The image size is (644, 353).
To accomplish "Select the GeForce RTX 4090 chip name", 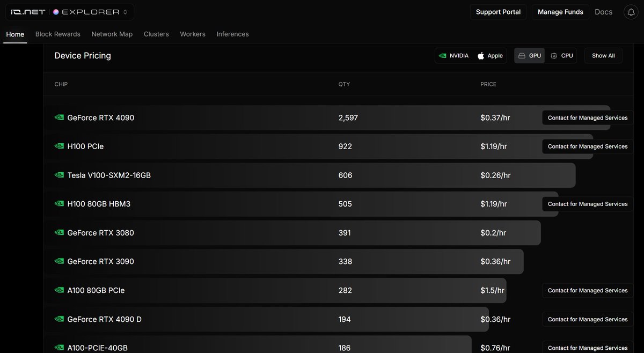I will pos(101,117).
